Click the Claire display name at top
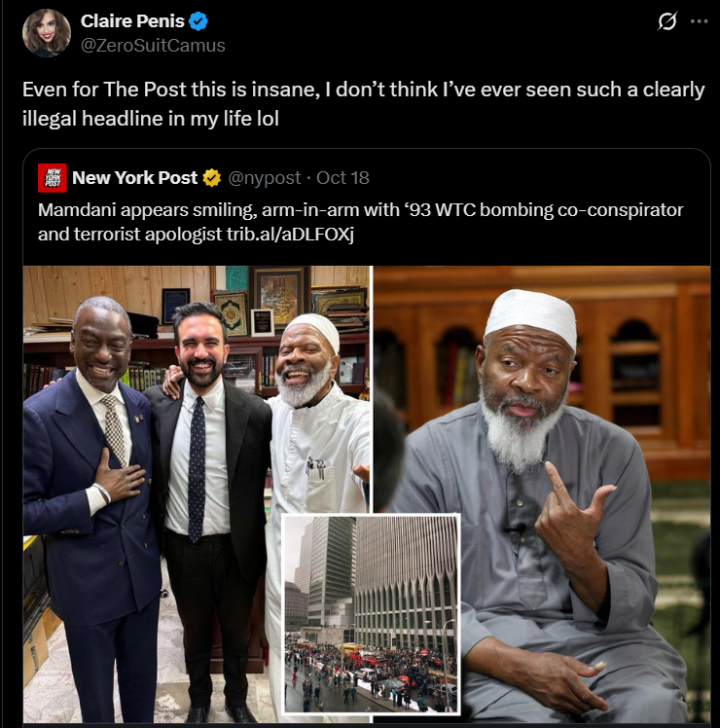 click(x=132, y=21)
